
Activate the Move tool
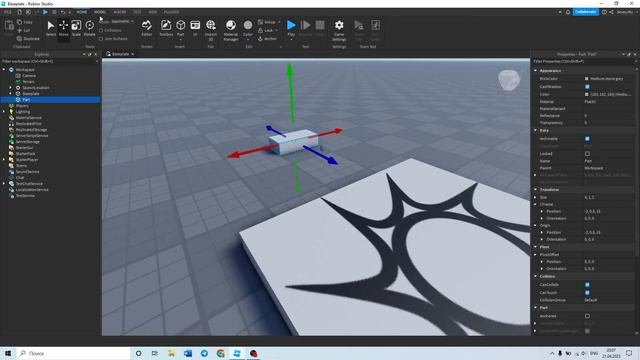(63, 28)
